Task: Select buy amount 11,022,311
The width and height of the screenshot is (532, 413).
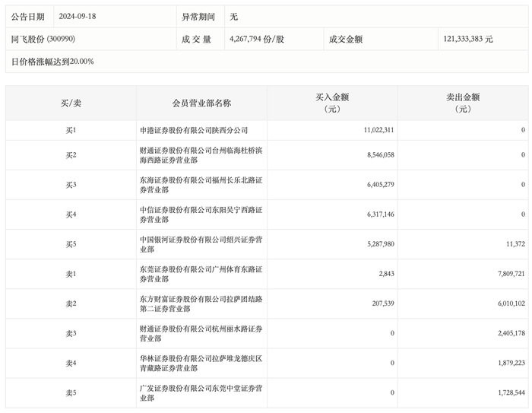Action: pyautogui.click(x=378, y=130)
